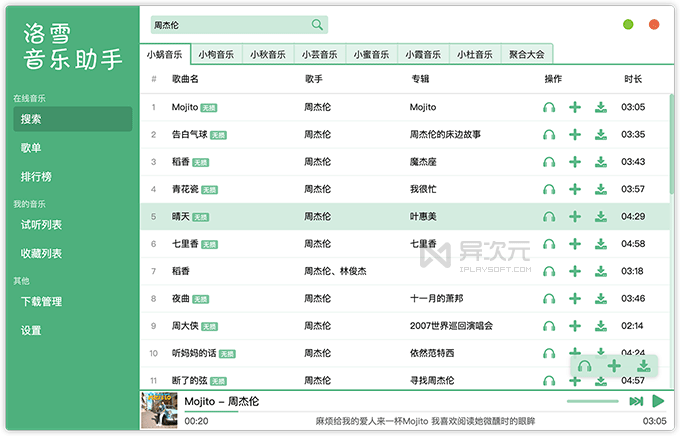This screenshot has height=436, width=680.
Task: Click the Mojito album cover thumbnail
Action: pos(159,409)
